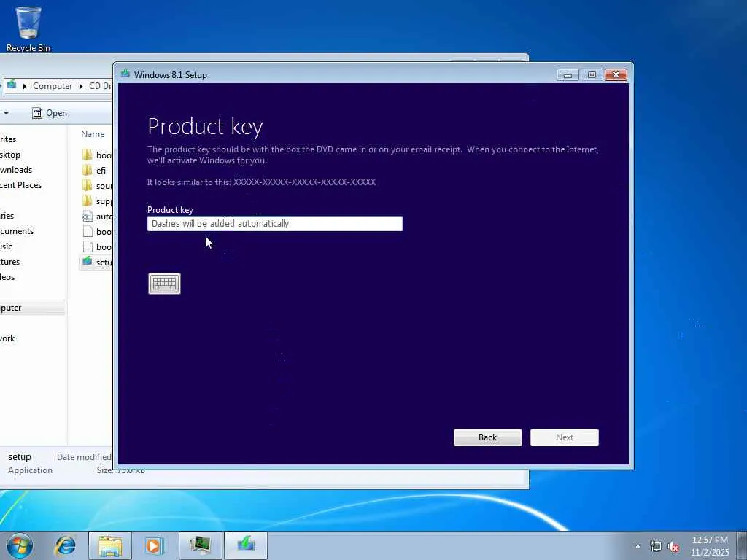Image resolution: width=747 pixels, height=560 pixels.
Task: Click Organize dropdown arrow in Explorer toolbar
Action: [x=6, y=113]
